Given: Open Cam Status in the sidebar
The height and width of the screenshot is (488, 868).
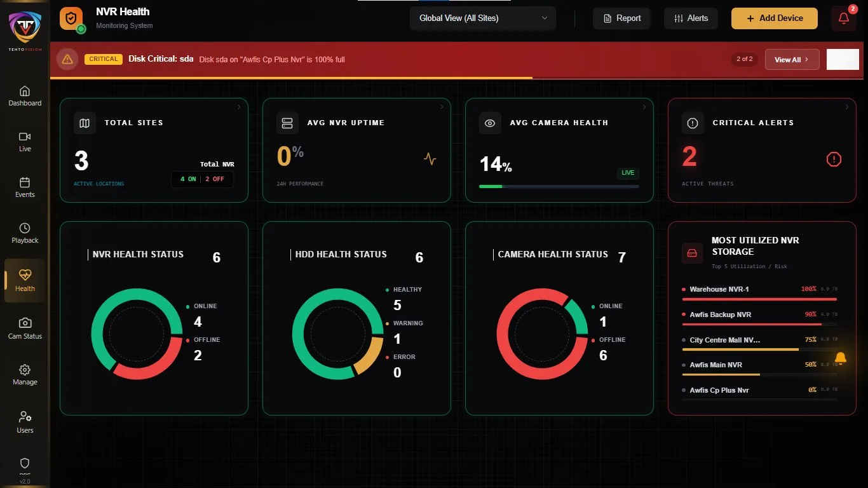Looking at the screenshot, I should (25, 329).
